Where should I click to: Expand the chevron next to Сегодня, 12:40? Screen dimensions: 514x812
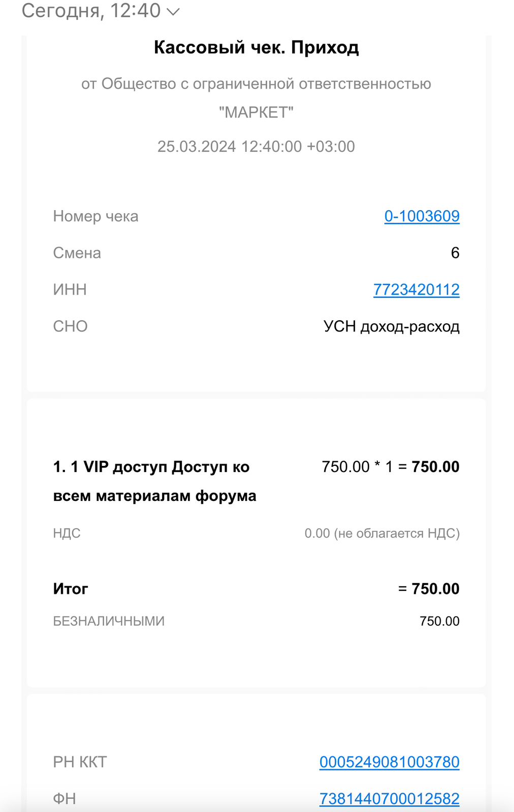coord(173,12)
